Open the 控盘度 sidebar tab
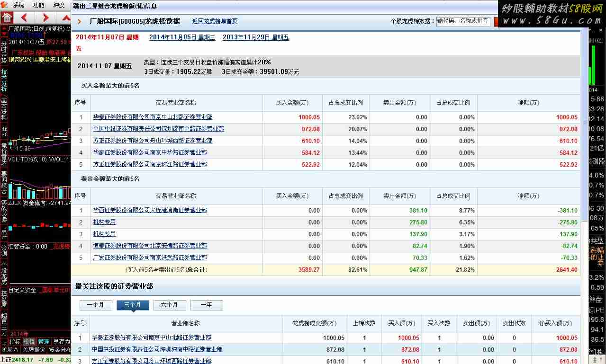Image resolution: width=606 pixels, height=364 pixels. pyautogui.click(x=4, y=299)
